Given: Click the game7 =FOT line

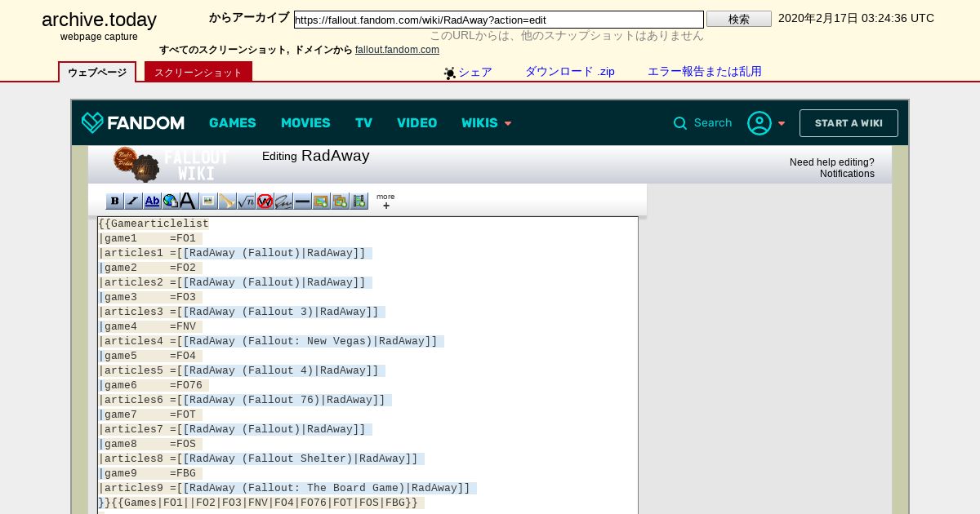Looking at the screenshot, I should pyautogui.click(x=150, y=414).
